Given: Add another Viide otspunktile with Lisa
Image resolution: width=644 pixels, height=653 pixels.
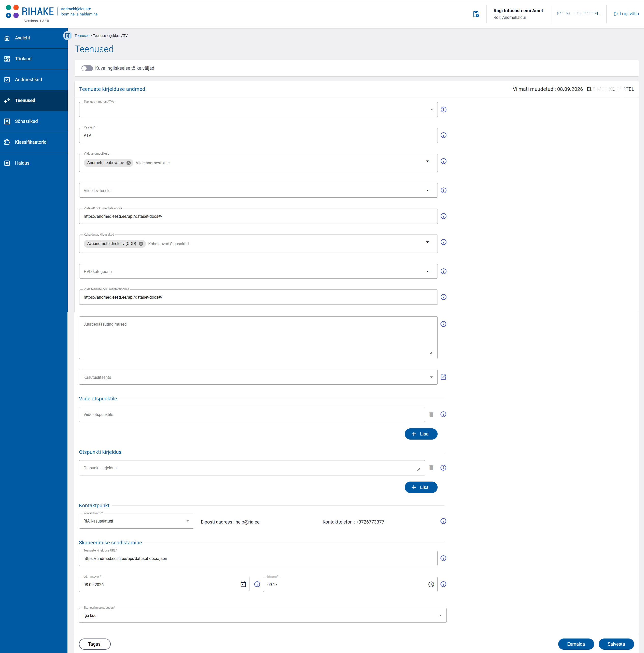Looking at the screenshot, I should pos(421,434).
